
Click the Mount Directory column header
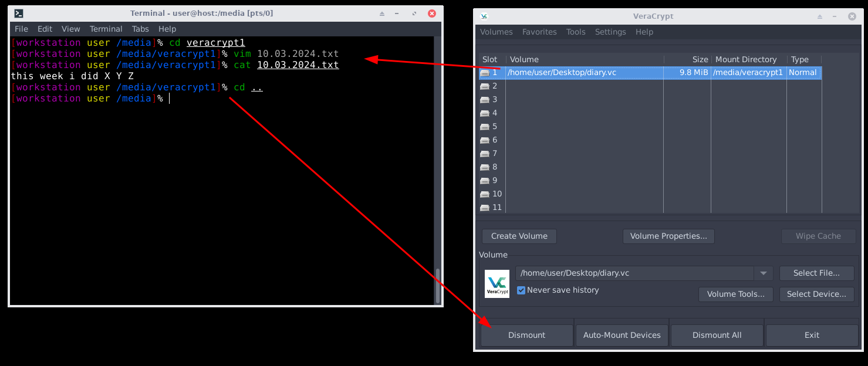click(749, 59)
